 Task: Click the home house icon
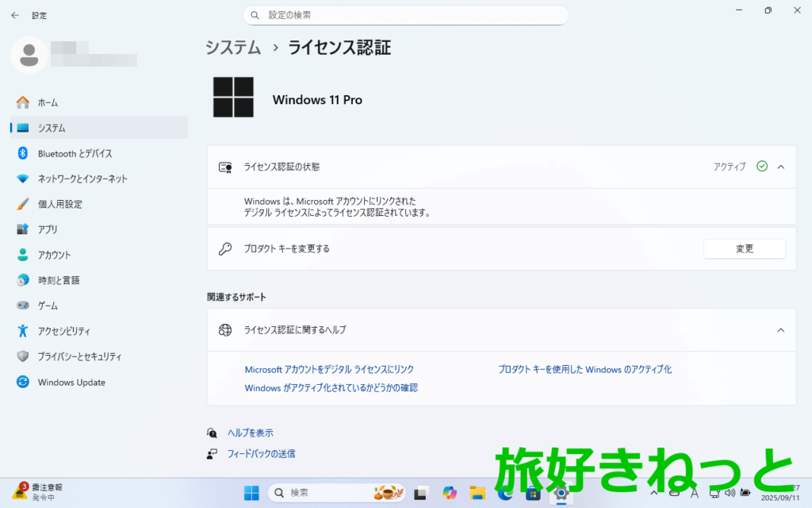click(23, 102)
